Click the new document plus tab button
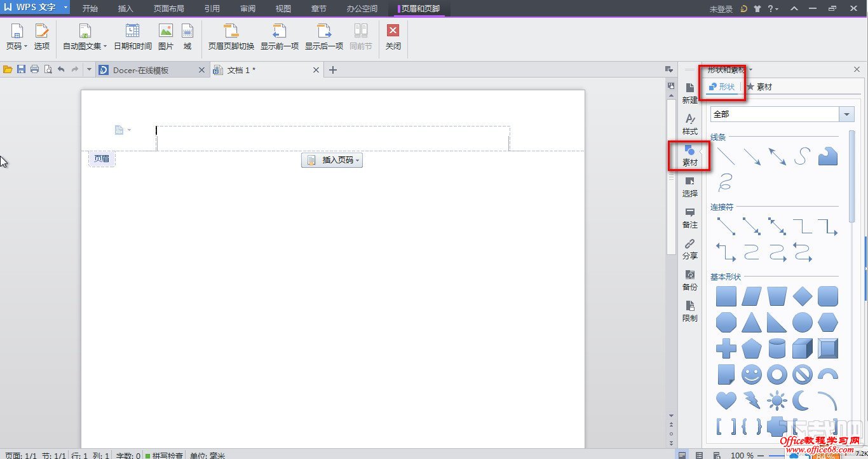The height and width of the screenshot is (459, 868). click(332, 70)
